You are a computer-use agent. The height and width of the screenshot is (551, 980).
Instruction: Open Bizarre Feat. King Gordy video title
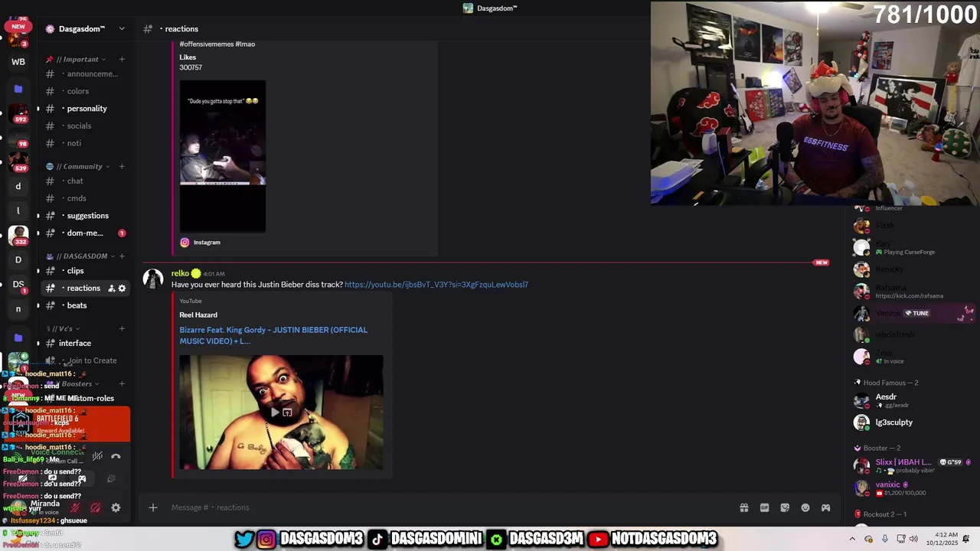(x=273, y=335)
